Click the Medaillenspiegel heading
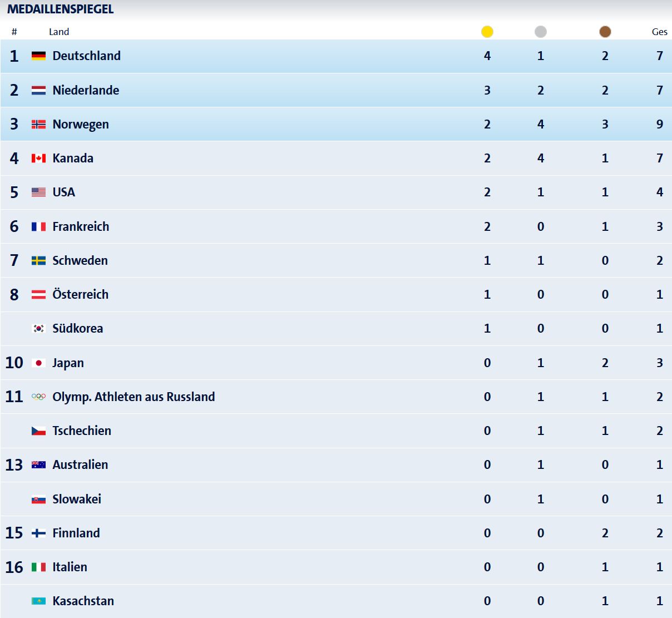This screenshot has width=672, height=618. click(60, 9)
